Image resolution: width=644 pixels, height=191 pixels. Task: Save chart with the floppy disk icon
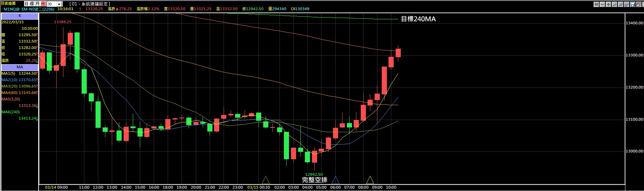(633, 4)
